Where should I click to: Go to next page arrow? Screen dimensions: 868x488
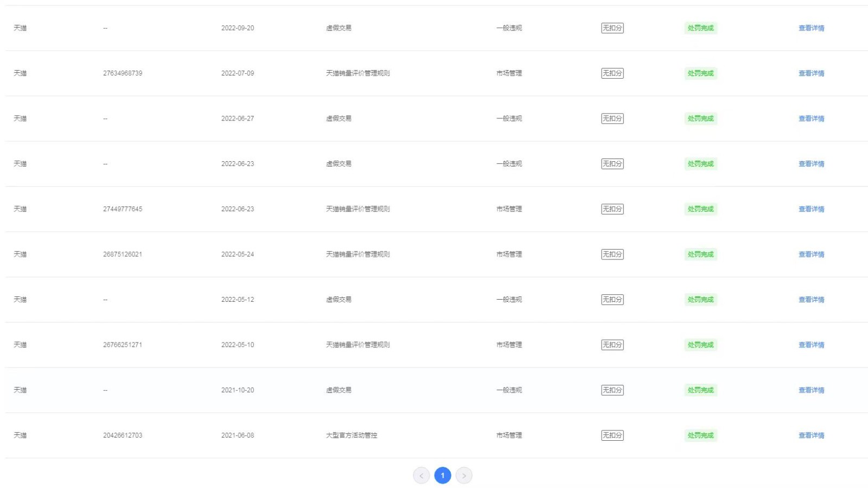[x=464, y=476]
